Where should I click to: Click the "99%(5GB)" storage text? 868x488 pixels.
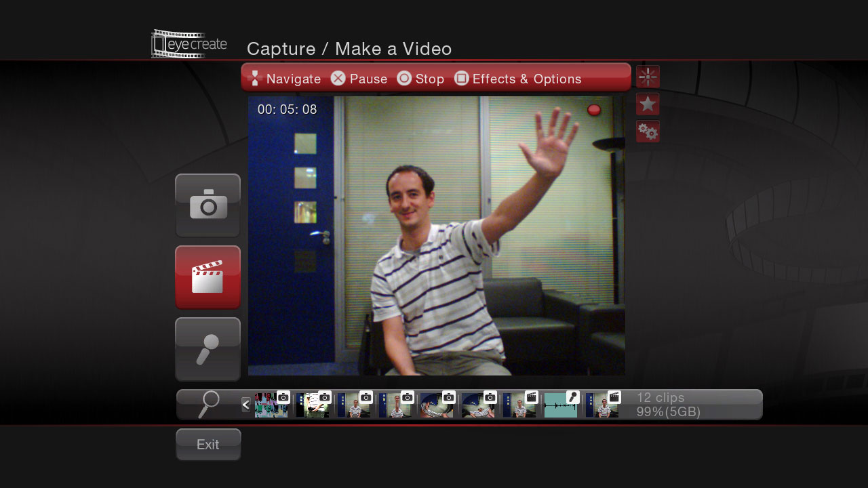pos(669,411)
